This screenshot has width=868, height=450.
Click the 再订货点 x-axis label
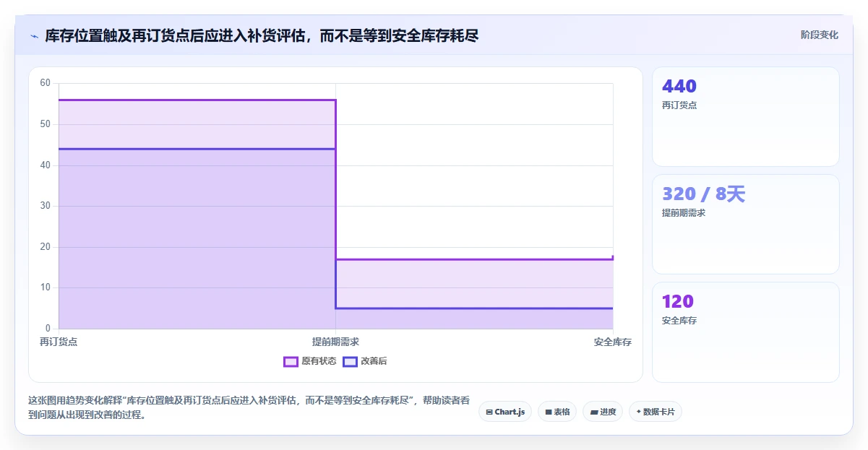pyautogui.click(x=59, y=342)
